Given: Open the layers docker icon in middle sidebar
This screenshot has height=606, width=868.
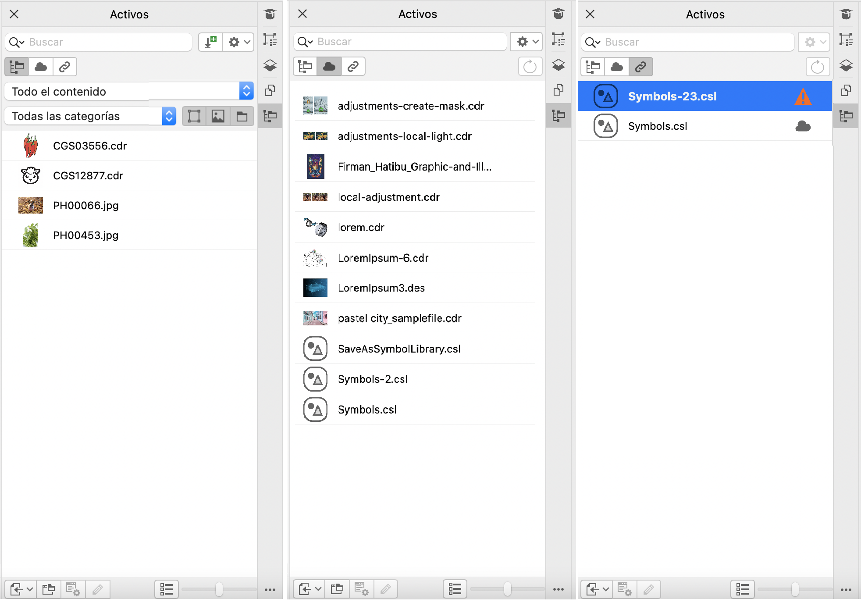Looking at the screenshot, I should point(558,65).
